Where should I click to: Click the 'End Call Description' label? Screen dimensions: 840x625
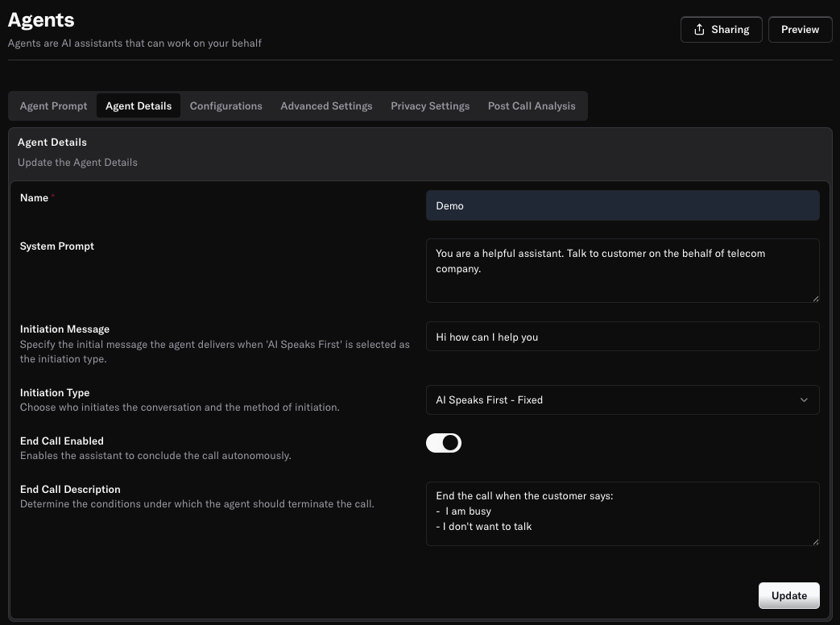click(x=70, y=489)
